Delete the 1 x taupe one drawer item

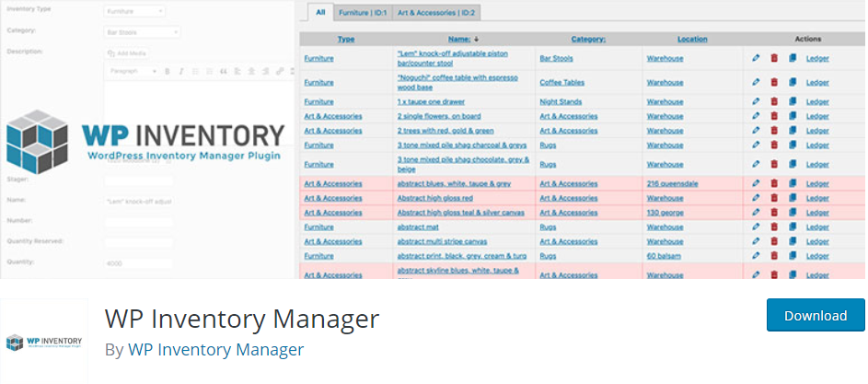(x=774, y=102)
